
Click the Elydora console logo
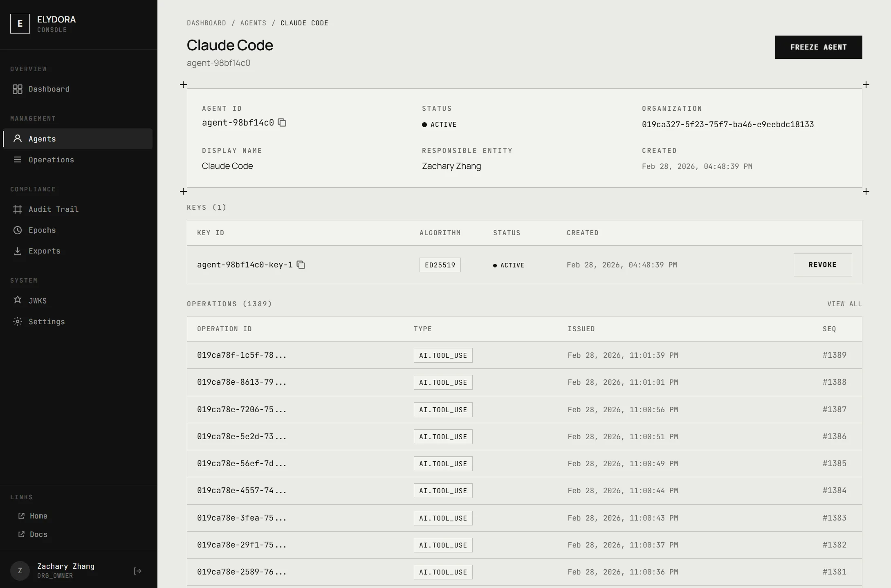coord(20,23)
